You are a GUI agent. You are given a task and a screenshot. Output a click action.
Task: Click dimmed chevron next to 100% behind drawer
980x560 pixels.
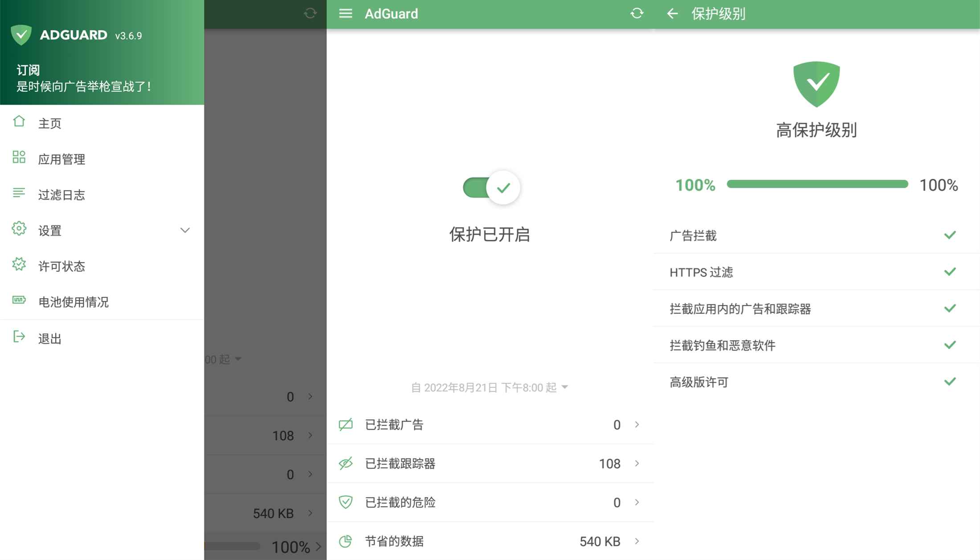[x=318, y=546]
